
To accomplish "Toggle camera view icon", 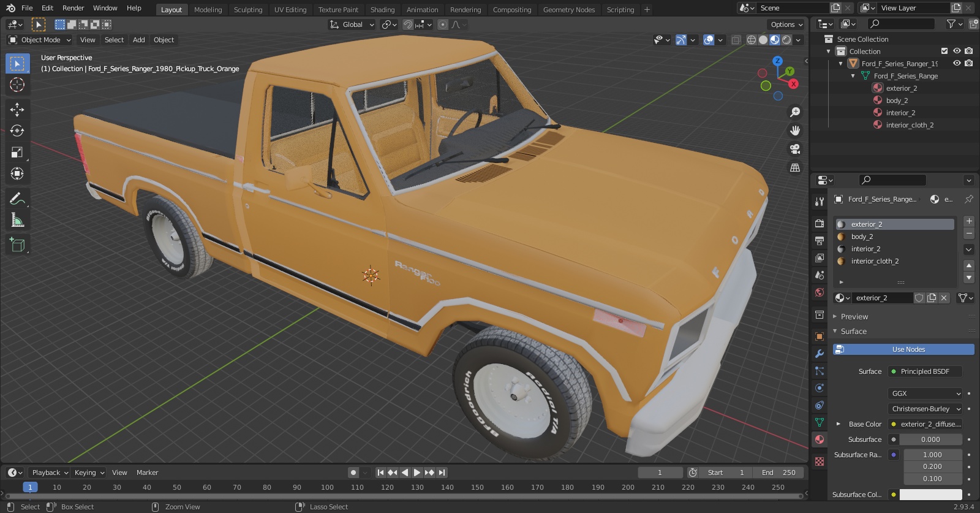I will (x=795, y=149).
